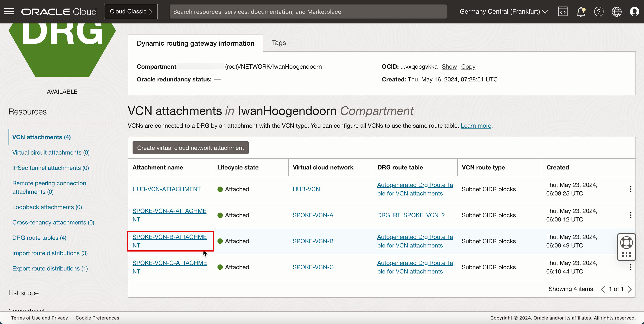The image size is (644, 324).
Task: Click Create virtual cloud network attachment button
Action: (191, 148)
